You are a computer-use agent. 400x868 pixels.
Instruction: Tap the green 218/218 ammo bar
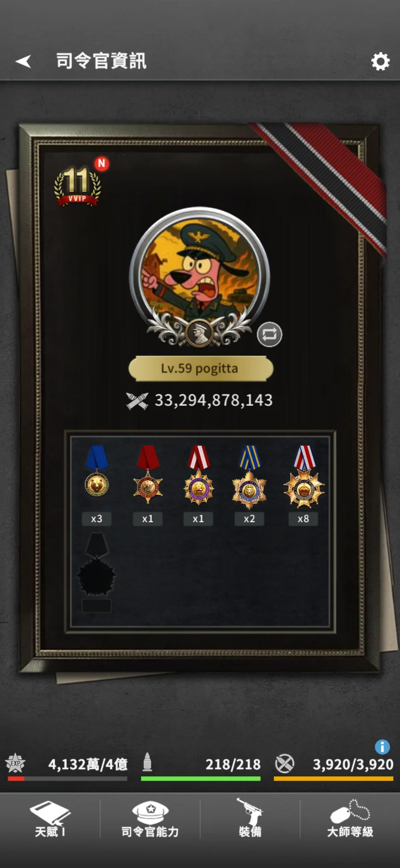tap(200, 779)
